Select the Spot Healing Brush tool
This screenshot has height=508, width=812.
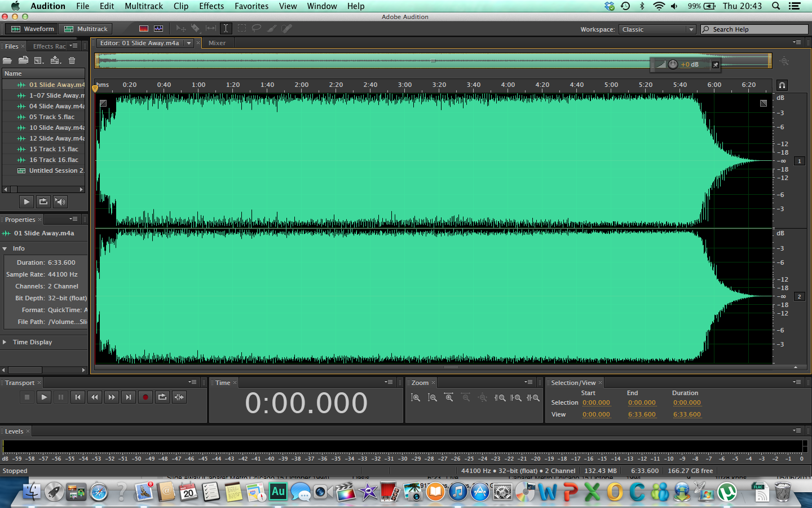click(x=287, y=28)
